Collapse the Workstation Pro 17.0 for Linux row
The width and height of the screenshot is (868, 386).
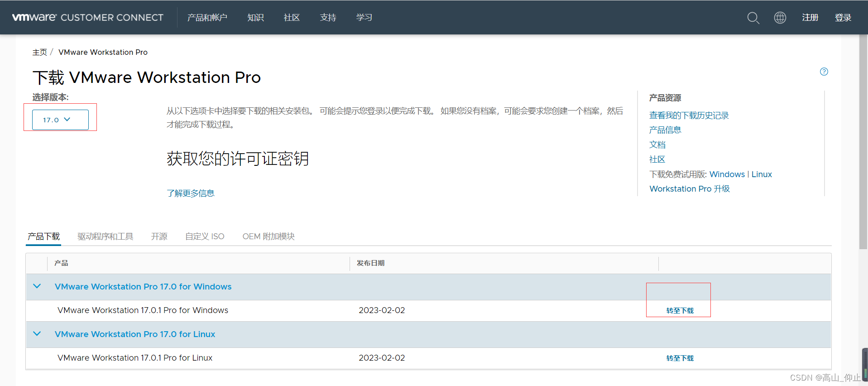click(x=37, y=334)
